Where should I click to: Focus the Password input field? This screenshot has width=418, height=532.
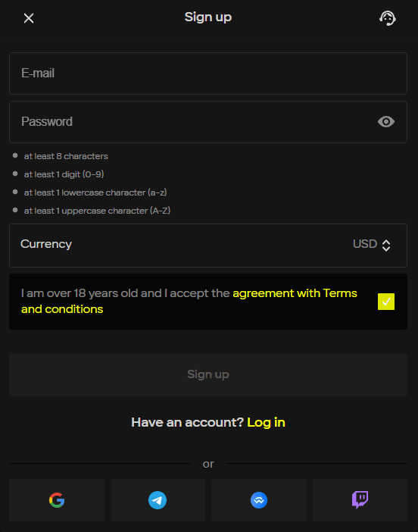point(208,122)
